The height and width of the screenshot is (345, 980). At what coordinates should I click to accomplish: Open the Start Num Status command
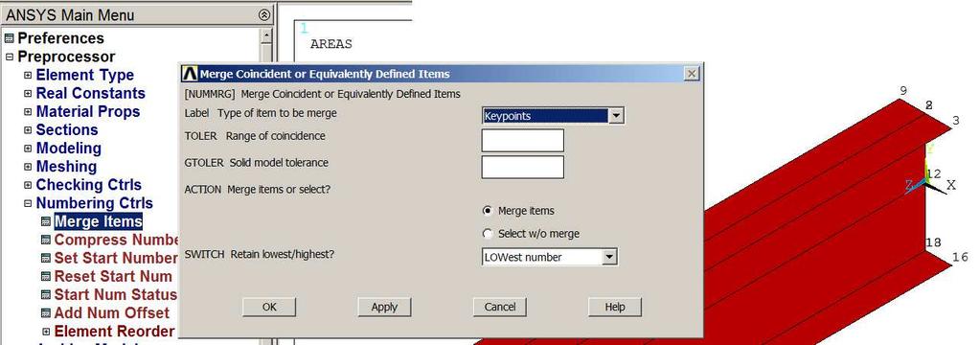116,294
